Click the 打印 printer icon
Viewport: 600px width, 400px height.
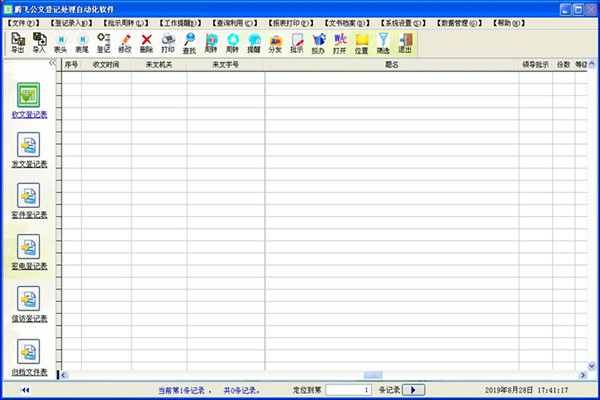(x=168, y=43)
